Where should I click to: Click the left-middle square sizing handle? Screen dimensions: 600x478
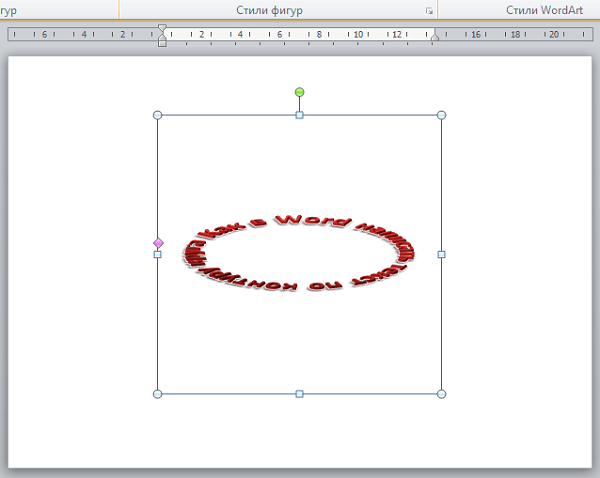coord(157,254)
